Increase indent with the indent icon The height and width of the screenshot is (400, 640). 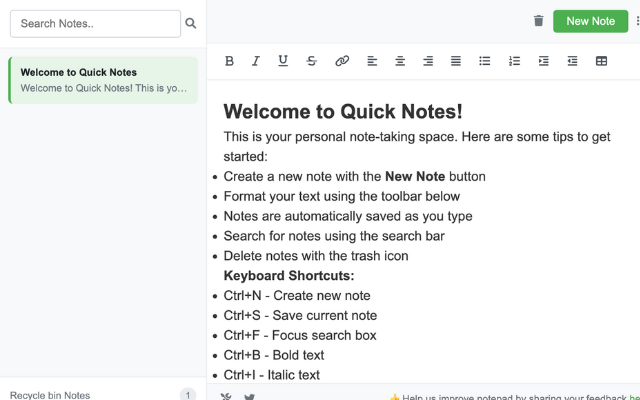(x=544, y=61)
